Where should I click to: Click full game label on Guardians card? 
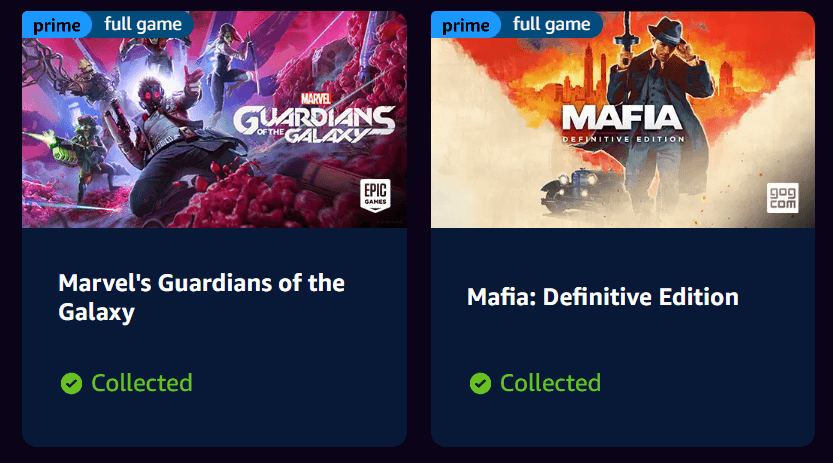coord(143,24)
